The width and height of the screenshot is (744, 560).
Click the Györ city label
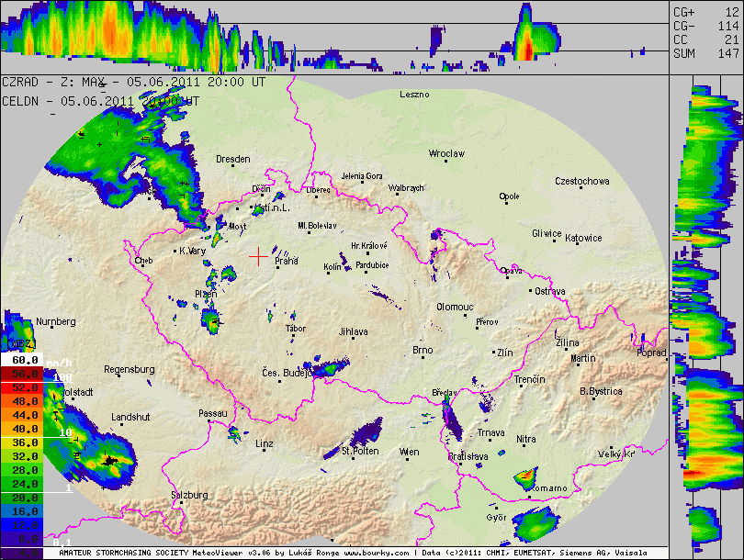click(x=496, y=518)
